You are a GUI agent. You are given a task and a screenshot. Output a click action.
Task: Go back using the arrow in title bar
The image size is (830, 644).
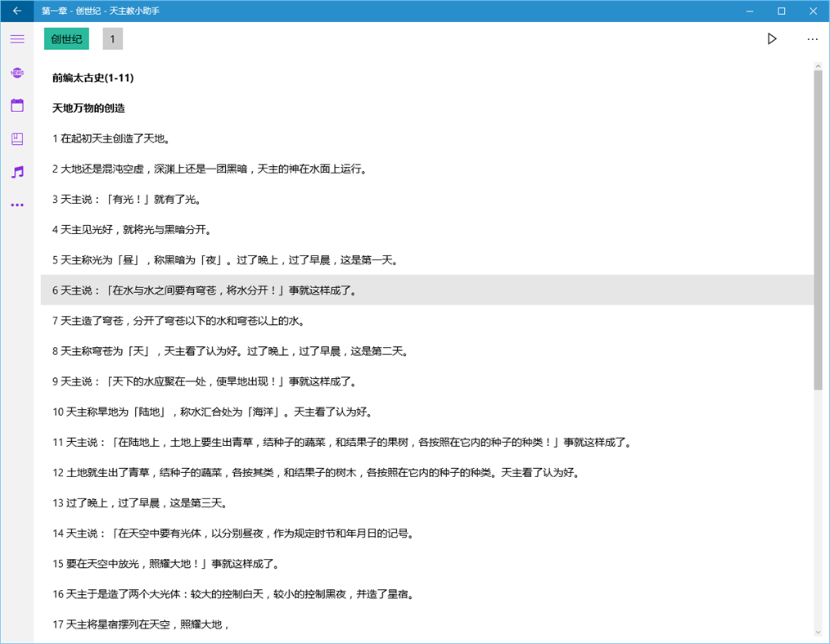(16, 11)
